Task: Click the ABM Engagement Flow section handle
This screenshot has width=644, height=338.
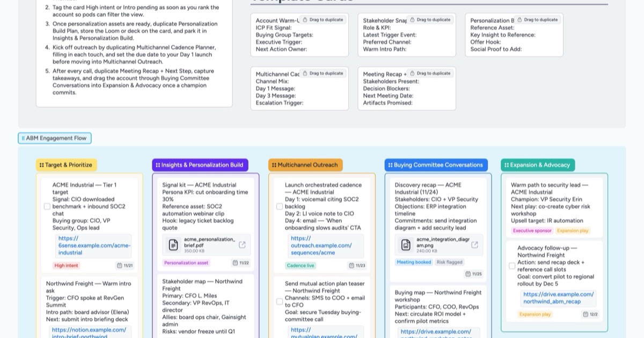Action: [23, 138]
